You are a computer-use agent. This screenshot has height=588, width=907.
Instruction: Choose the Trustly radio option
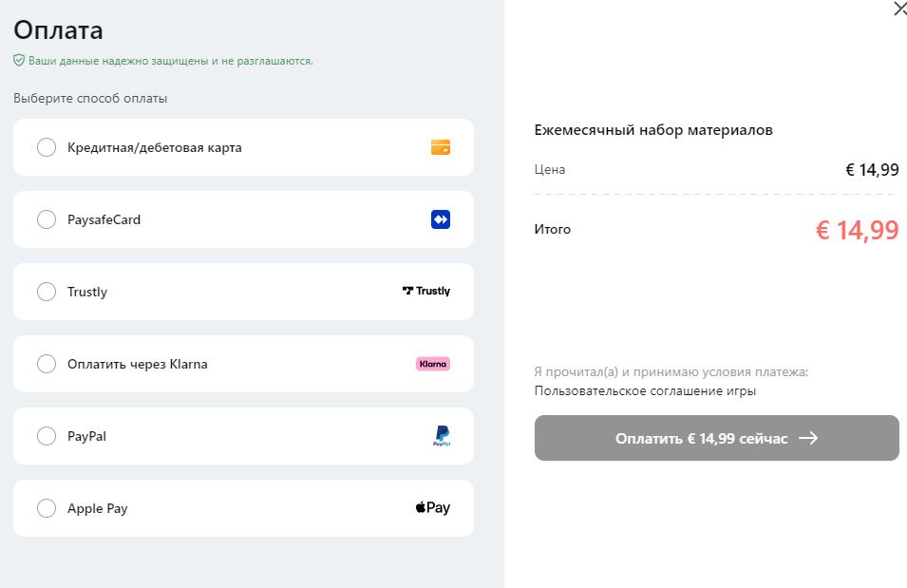pyautogui.click(x=47, y=292)
